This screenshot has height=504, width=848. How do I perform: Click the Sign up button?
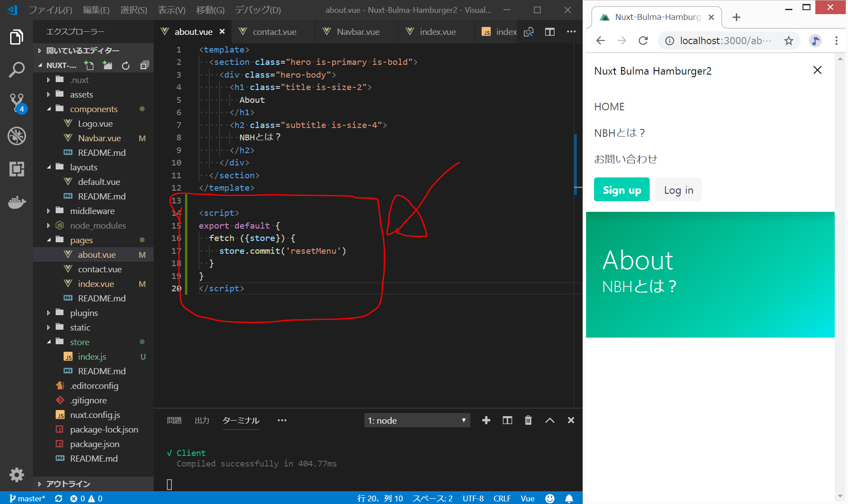(621, 190)
